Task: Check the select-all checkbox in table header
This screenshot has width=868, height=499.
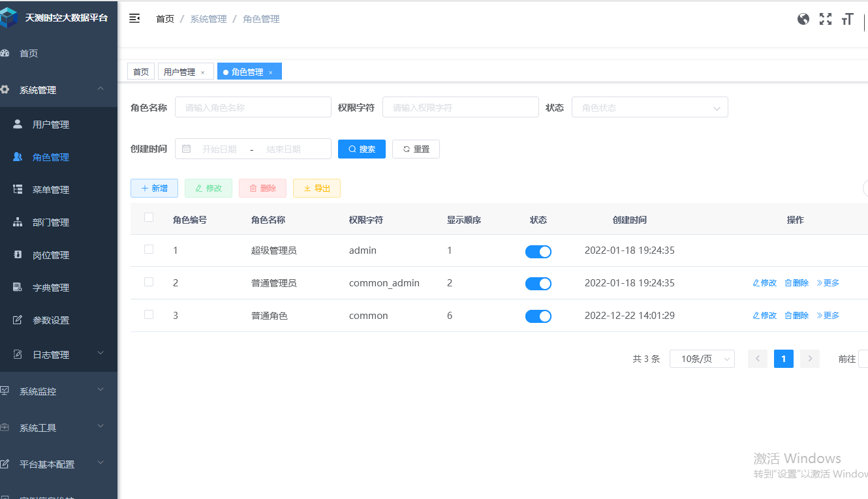Action: click(148, 217)
